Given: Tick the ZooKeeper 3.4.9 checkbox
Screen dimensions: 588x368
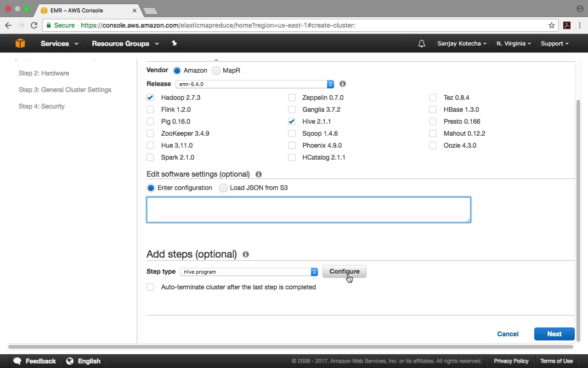Looking at the screenshot, I should (x=150, y=133).
